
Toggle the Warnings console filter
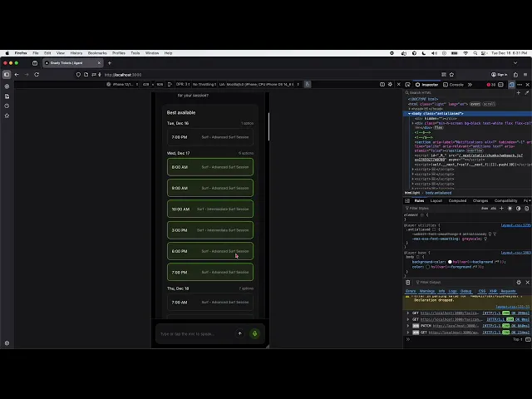coord(426,291)
